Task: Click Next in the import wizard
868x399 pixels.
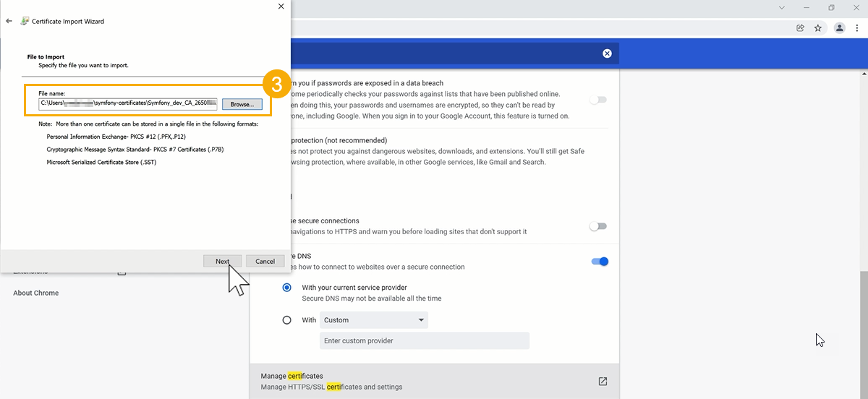Action: pos(222,261)
